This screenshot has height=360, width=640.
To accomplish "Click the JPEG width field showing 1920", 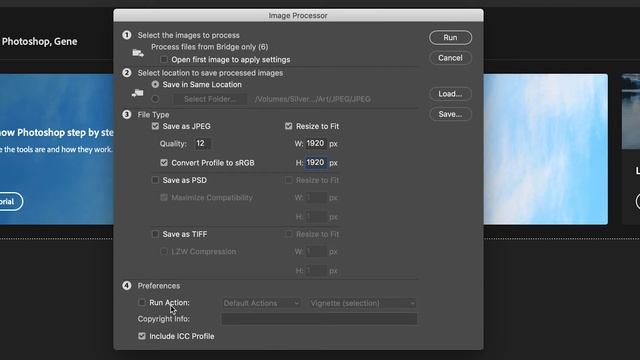I will (x=316, y=144).
